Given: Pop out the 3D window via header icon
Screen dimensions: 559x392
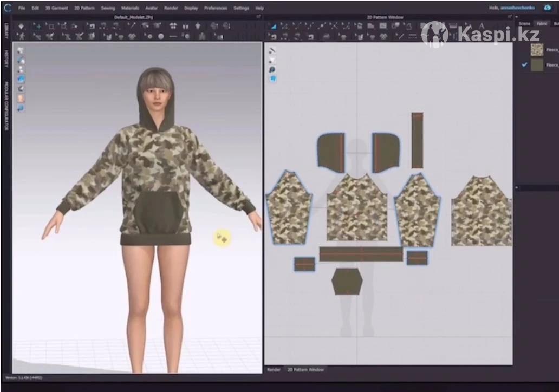Looking at the screenshot, I should (258, 17).
